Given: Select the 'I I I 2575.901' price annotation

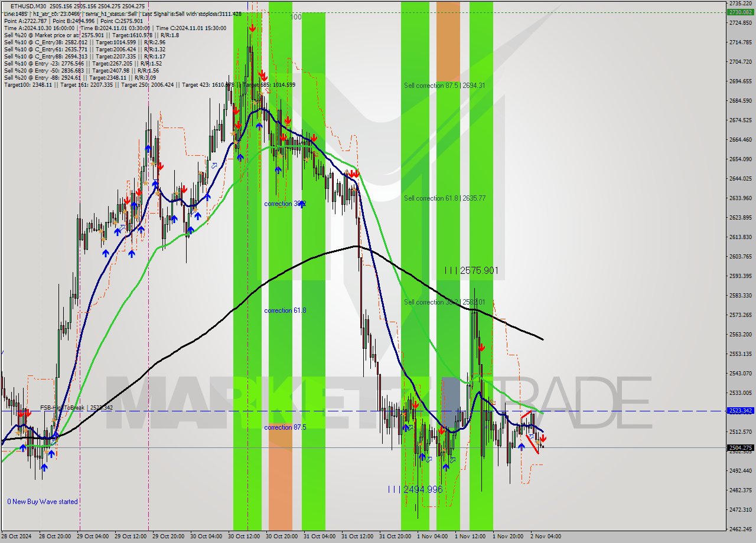Looking at the screenshot, I should pos(471,270).
